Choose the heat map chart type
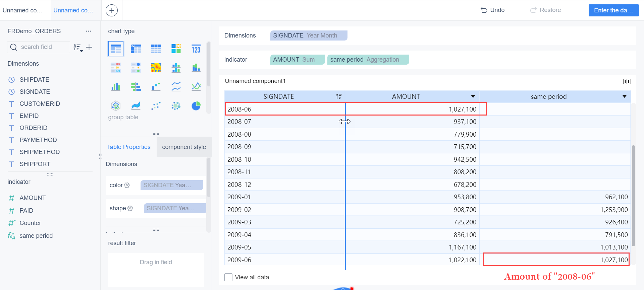This screenshot has width=644, height=290. click(156, 68)
